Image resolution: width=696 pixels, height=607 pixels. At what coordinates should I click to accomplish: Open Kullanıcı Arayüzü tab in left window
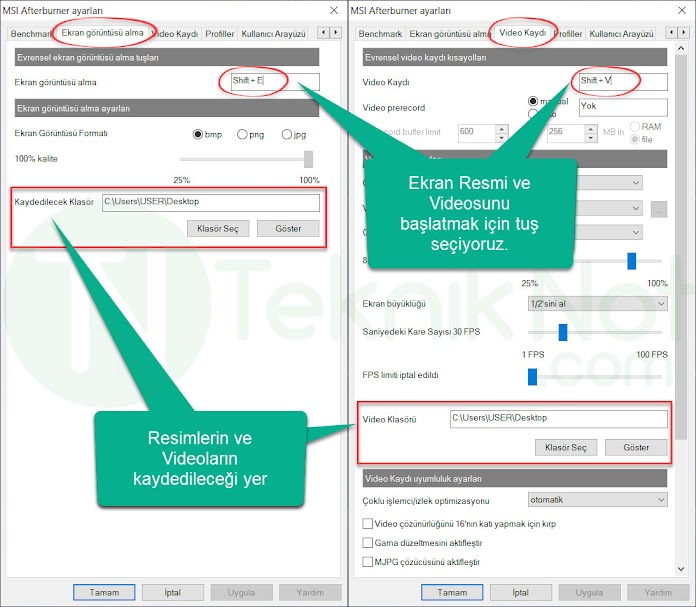(273, 34)
